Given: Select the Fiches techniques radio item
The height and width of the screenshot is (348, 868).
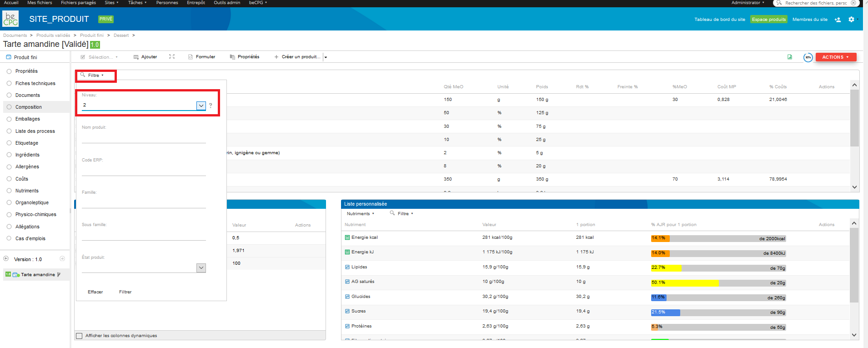Looking at the screenshot, I should (9, 83).
